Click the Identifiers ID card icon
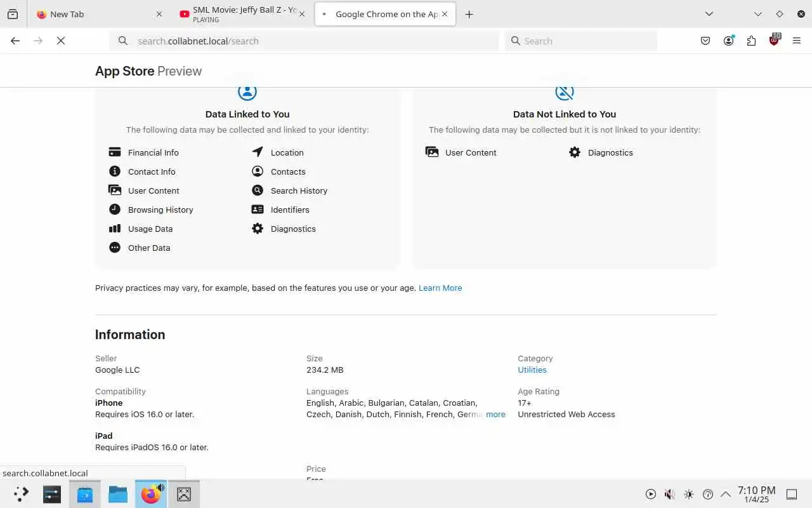Image resolution: width=812 pixels, height=508 pixels. 258,210
